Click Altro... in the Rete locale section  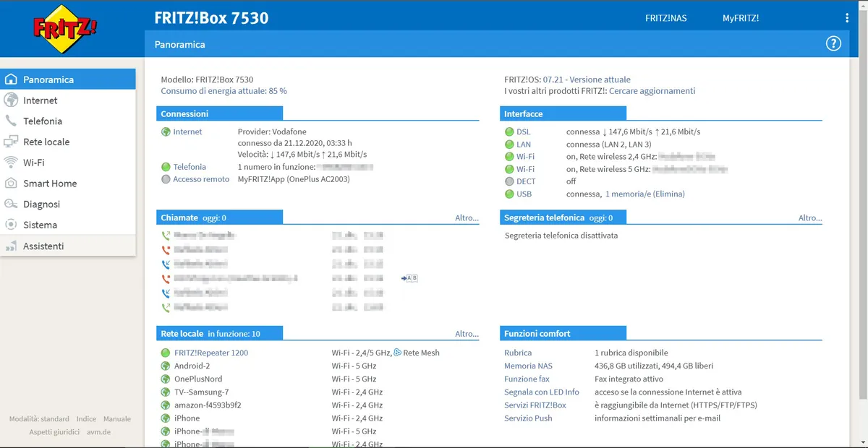click(x=467, y=334)
